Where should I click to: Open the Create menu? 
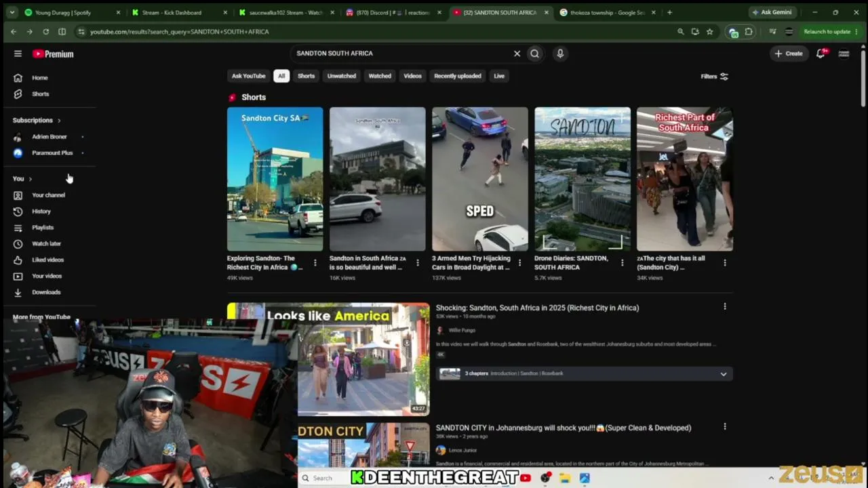click(x=789, y=54)
